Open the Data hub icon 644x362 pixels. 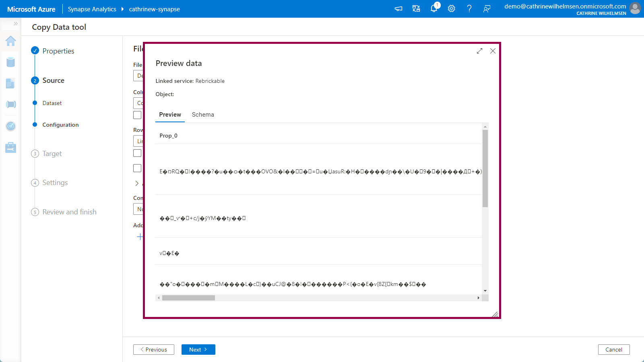11,62
